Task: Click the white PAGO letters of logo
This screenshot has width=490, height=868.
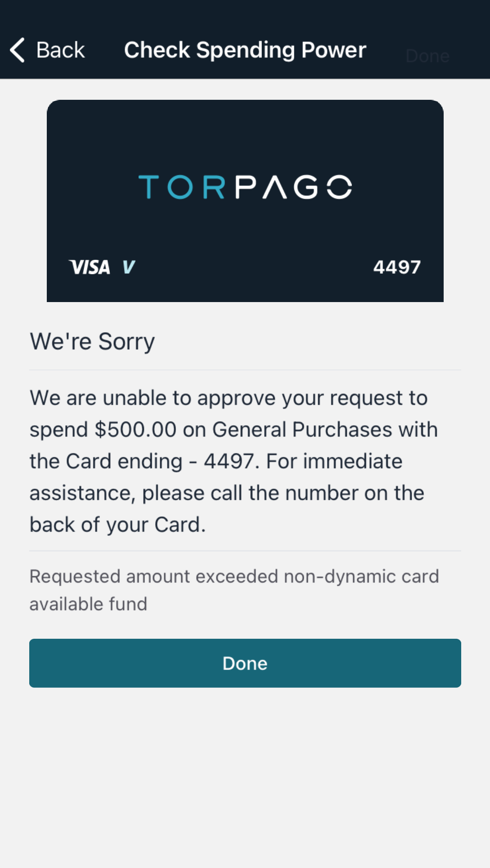Action: click(293, 187)
